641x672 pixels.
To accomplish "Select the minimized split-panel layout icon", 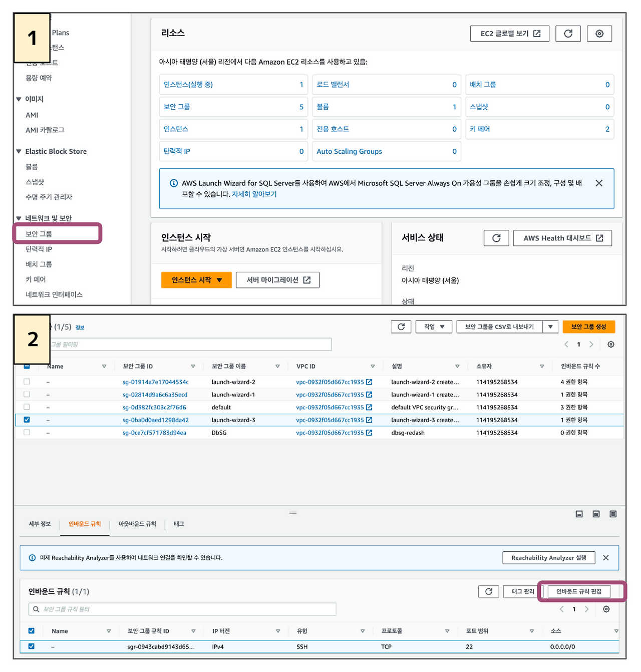I will [x=579, y=514].
